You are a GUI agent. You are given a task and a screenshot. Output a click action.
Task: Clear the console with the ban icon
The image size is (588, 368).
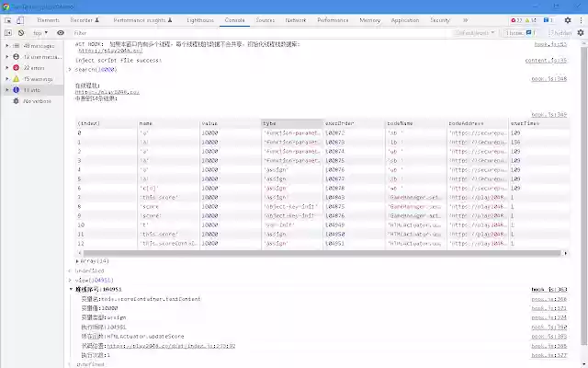21,33
